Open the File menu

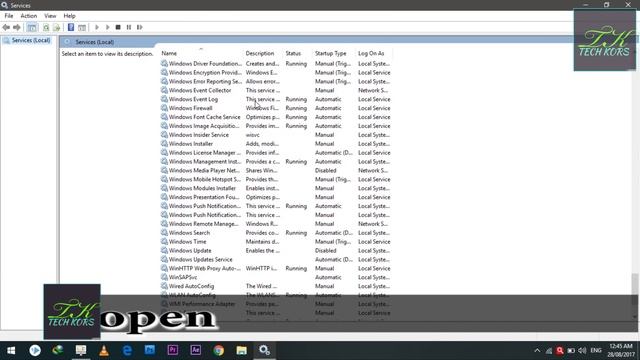(x=9, y=16)
